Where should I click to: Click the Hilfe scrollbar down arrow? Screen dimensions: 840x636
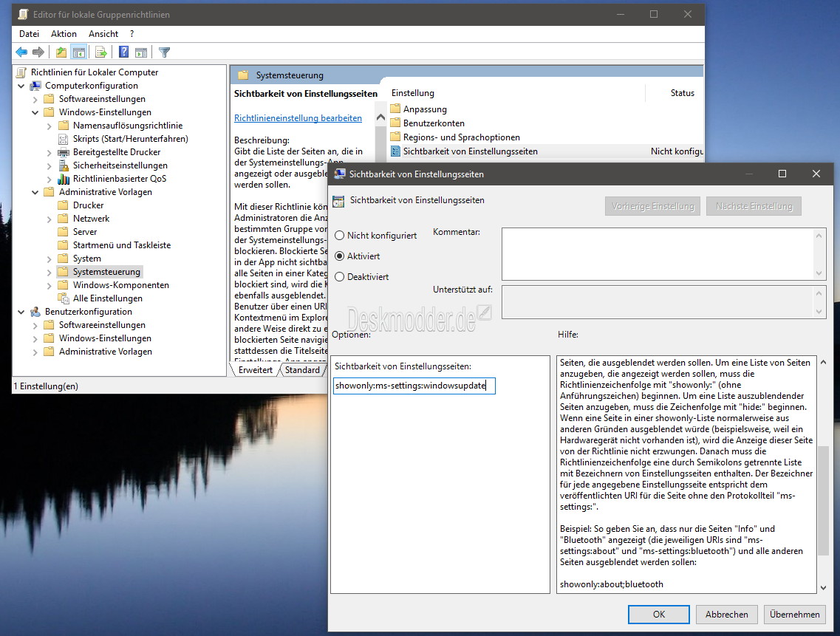[823, 587]
